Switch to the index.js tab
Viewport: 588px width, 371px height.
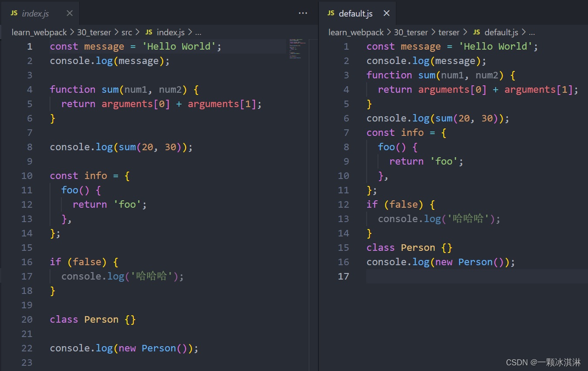pyautogui.click(x=40, y=13)
